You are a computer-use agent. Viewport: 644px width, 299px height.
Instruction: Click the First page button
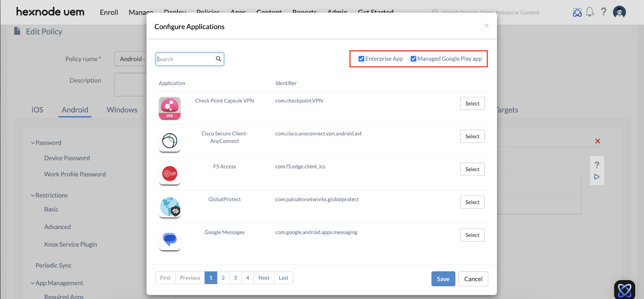coord(165,278)
